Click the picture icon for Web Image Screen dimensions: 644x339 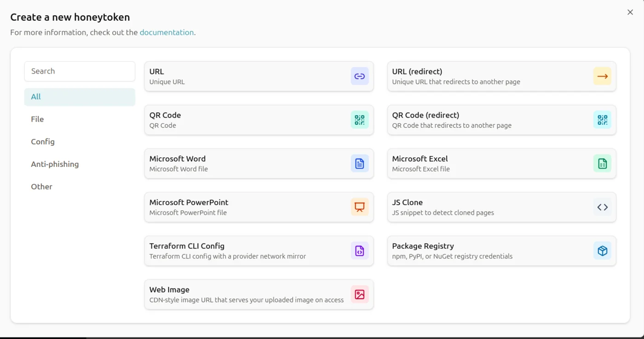click(x=360, y=294)
